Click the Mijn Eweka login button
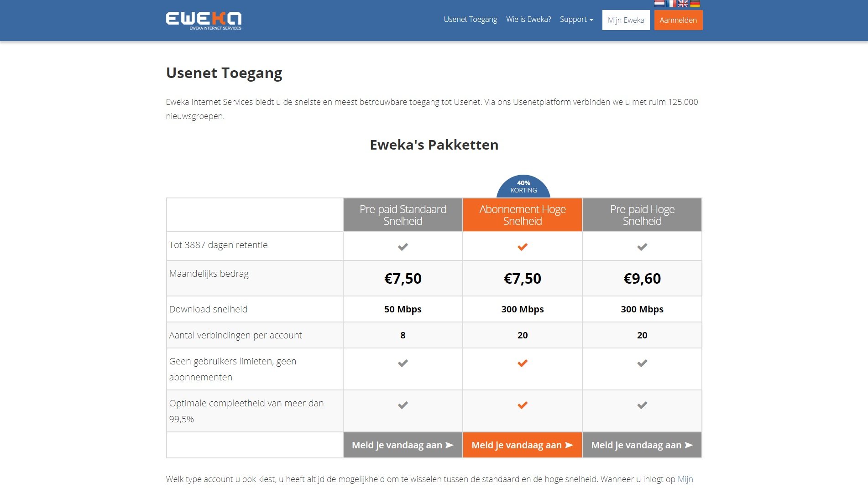This screenshot has height=488, width=868. point(626,20)
